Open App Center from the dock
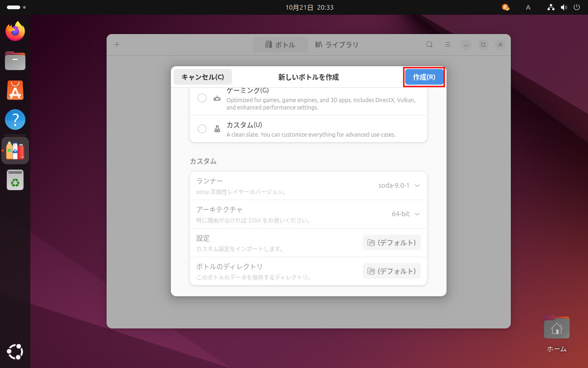588x368 pixels. (15, 90)
